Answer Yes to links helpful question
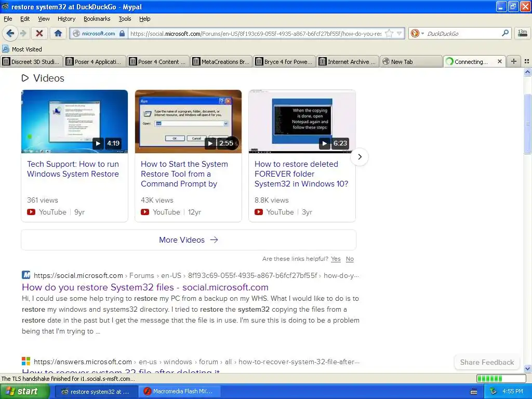This screenshot has width=532, height=399. click(336, 259)
